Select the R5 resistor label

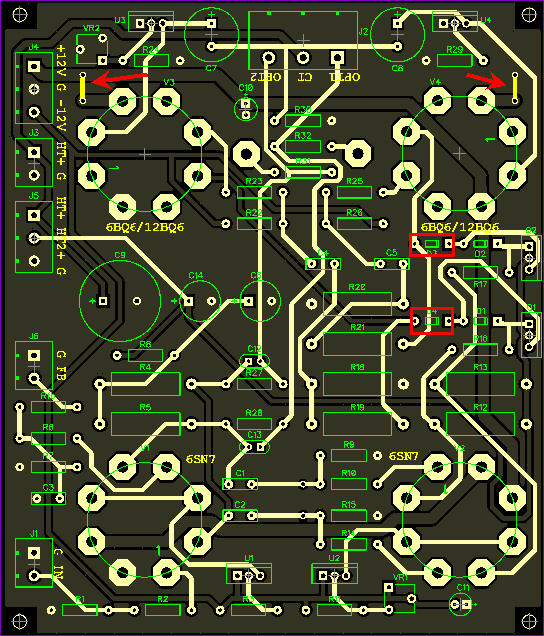point(145,407)
